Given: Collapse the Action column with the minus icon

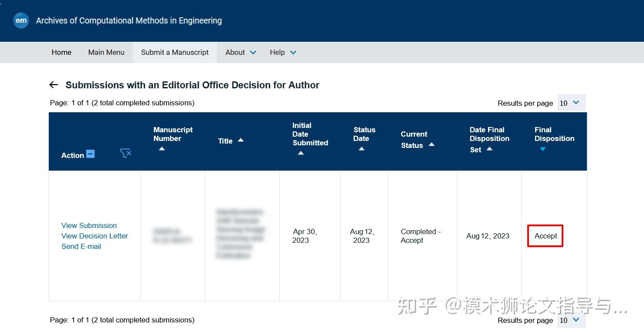Looking at the screenshot, I should tap(90, 153).
